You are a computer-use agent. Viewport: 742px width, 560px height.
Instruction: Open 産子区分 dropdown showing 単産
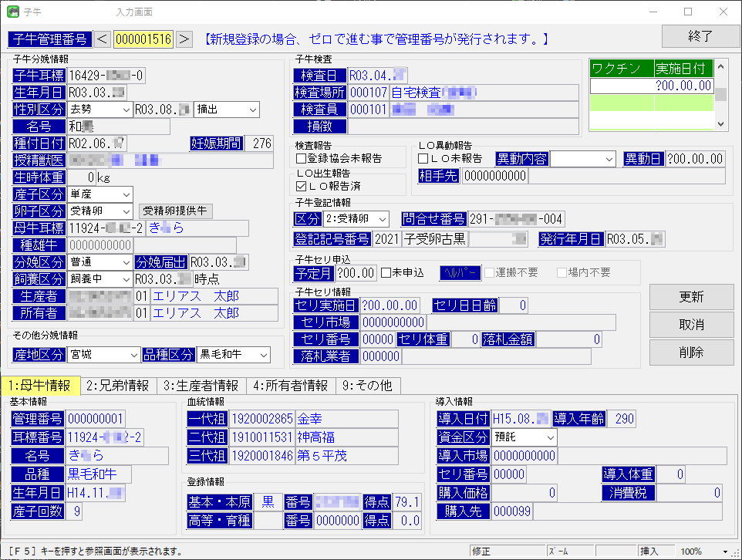[99, 194]
